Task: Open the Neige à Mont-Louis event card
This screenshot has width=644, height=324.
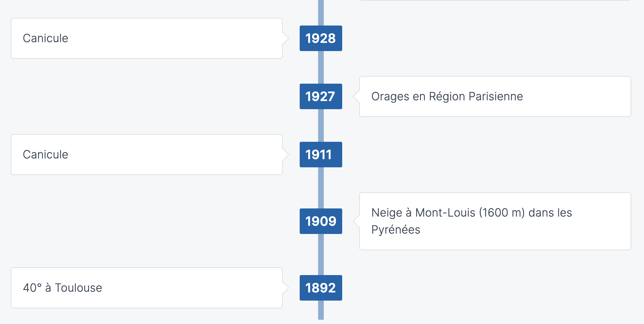Action: (495, 221)
